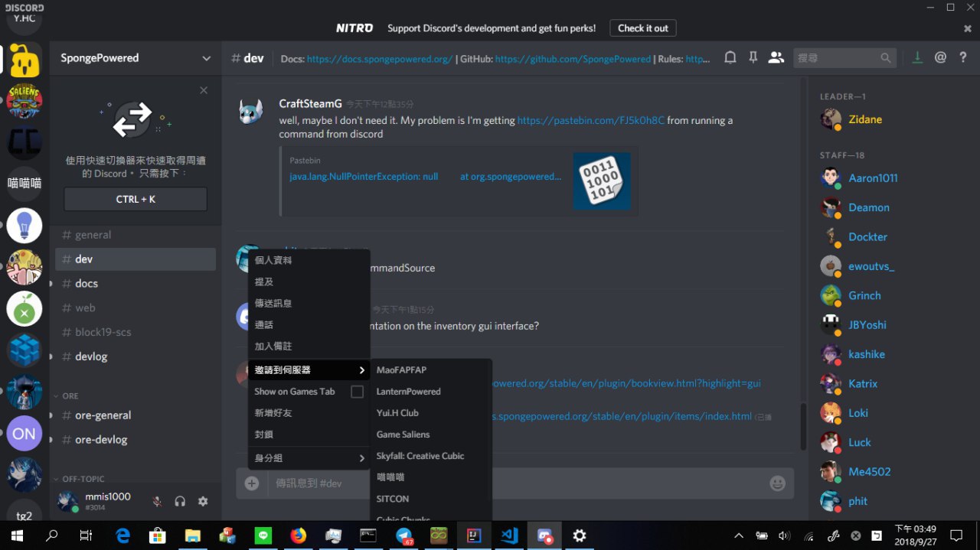Open ore-devlog channel
This screenshot has height=550, width=980.
tap(136, 440)
